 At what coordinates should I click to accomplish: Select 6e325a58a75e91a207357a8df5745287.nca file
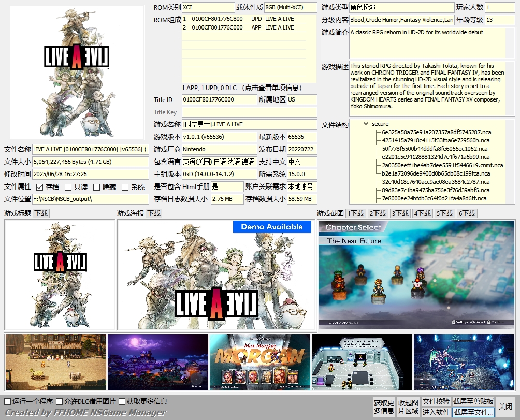[x=437, y=132]
